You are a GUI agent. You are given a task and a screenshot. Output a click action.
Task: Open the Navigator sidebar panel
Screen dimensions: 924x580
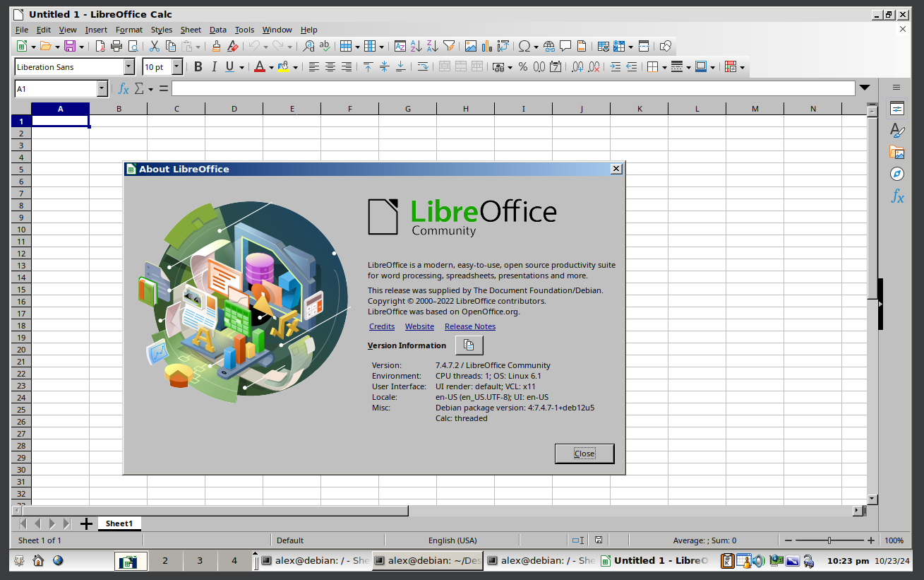click(x=896, y=174)
